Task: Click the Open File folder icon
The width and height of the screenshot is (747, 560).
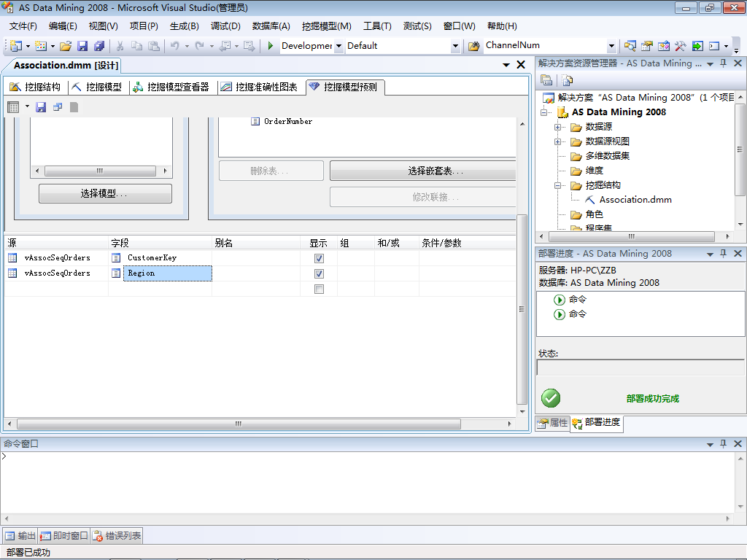Action: [x=66, y=46]
